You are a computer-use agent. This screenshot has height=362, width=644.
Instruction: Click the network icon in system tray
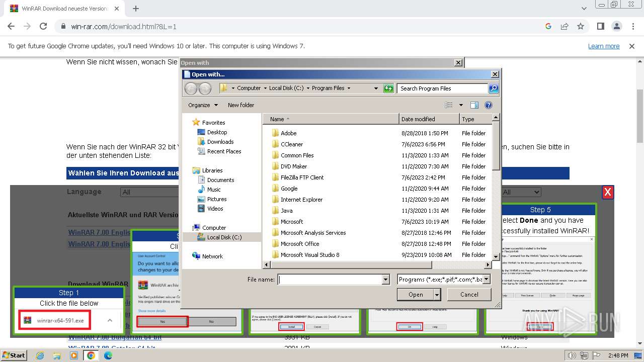[585, 355]
